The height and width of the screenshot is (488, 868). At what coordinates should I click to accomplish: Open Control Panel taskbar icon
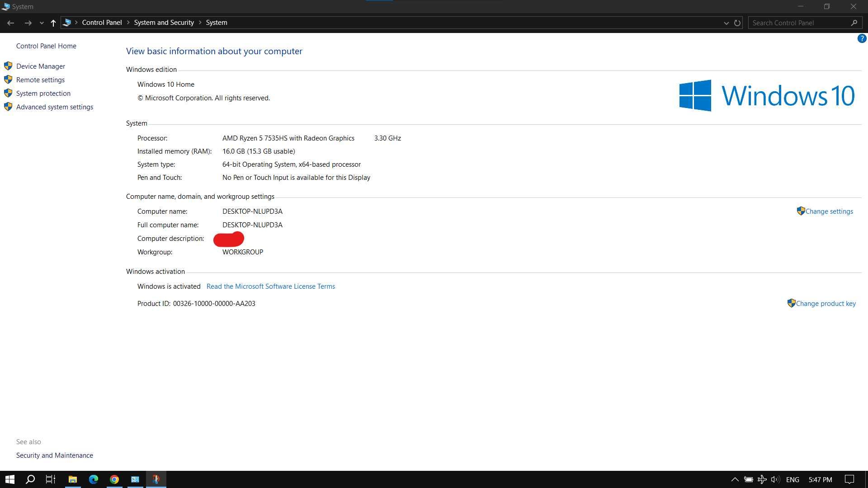pyautogui.click(x=135, y=479)
